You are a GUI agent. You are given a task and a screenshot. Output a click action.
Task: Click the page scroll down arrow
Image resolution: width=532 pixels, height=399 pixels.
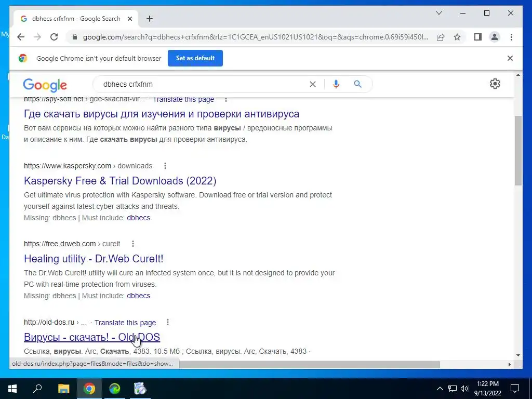pyautogui.click(x=518, y=355)
